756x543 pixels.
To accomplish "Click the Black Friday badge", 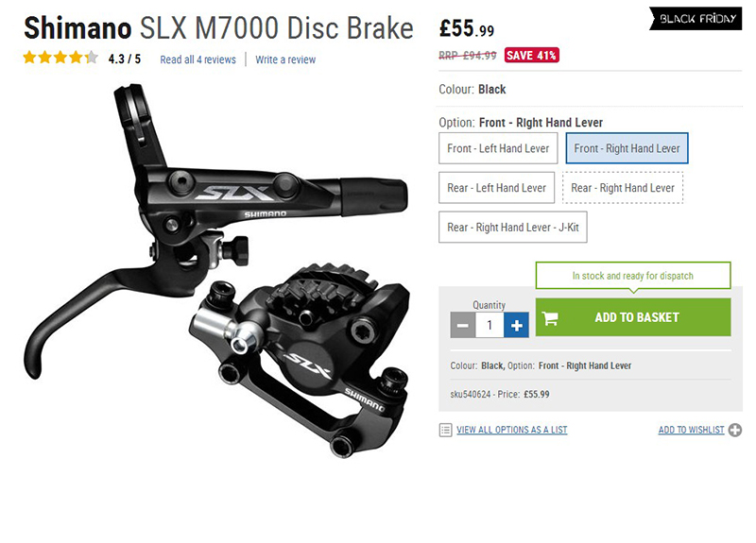I will 696,19.
